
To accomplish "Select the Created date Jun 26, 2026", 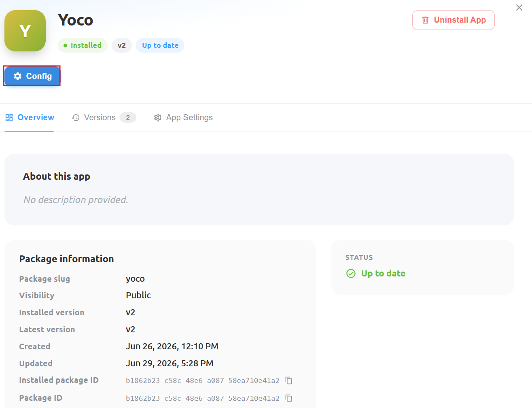I will pos(172,346).
